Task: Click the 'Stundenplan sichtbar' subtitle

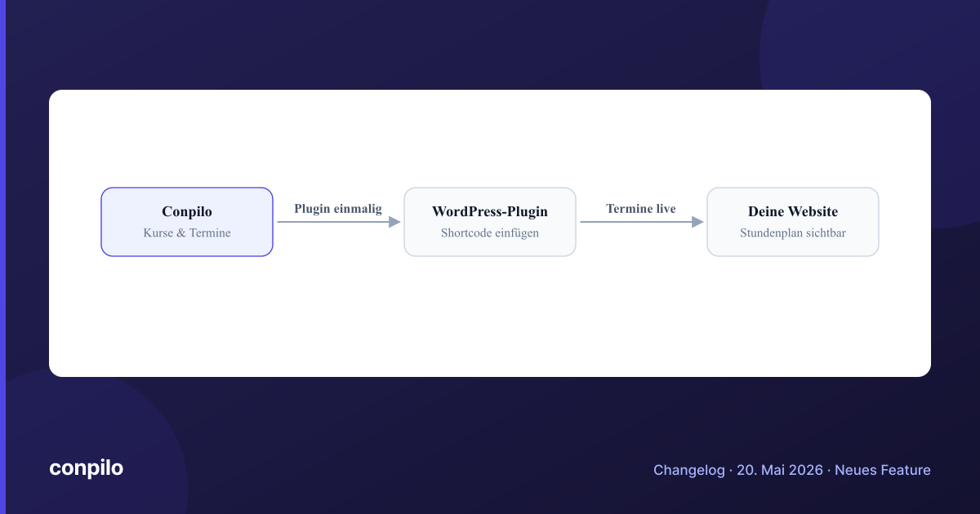Action: click(793, 233)
